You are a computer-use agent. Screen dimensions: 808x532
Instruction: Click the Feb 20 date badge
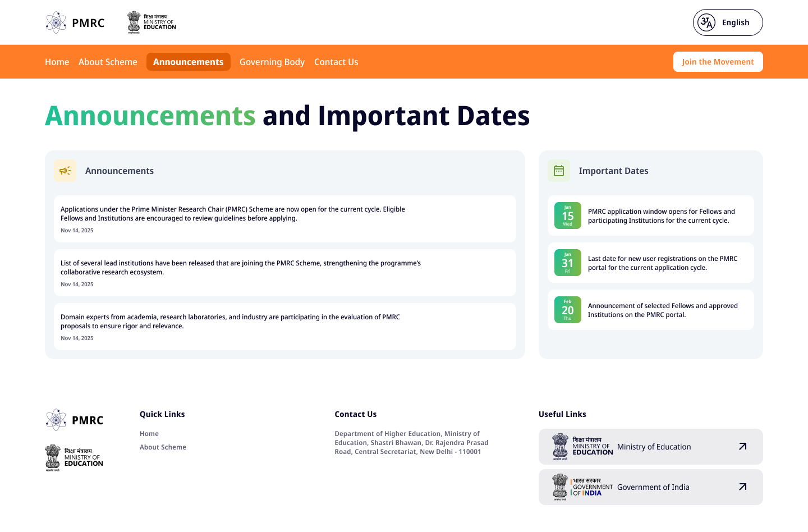567,310
